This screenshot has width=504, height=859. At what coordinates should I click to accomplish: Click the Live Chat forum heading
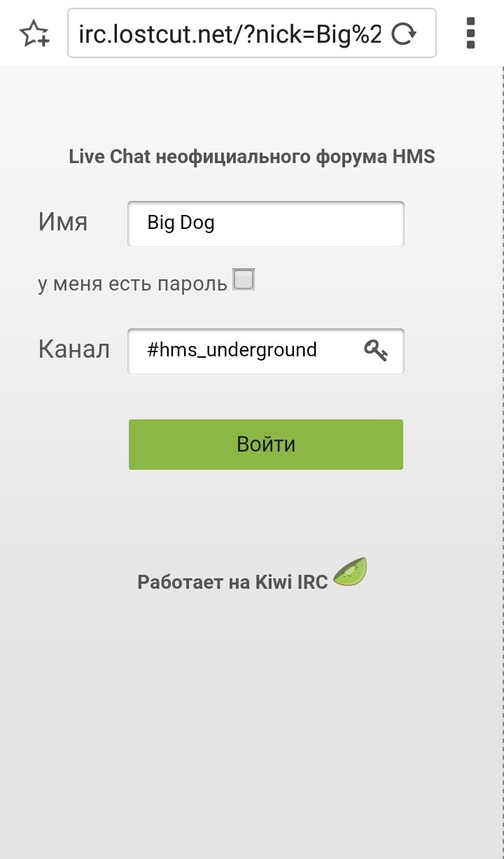click(x=251, y=157)
